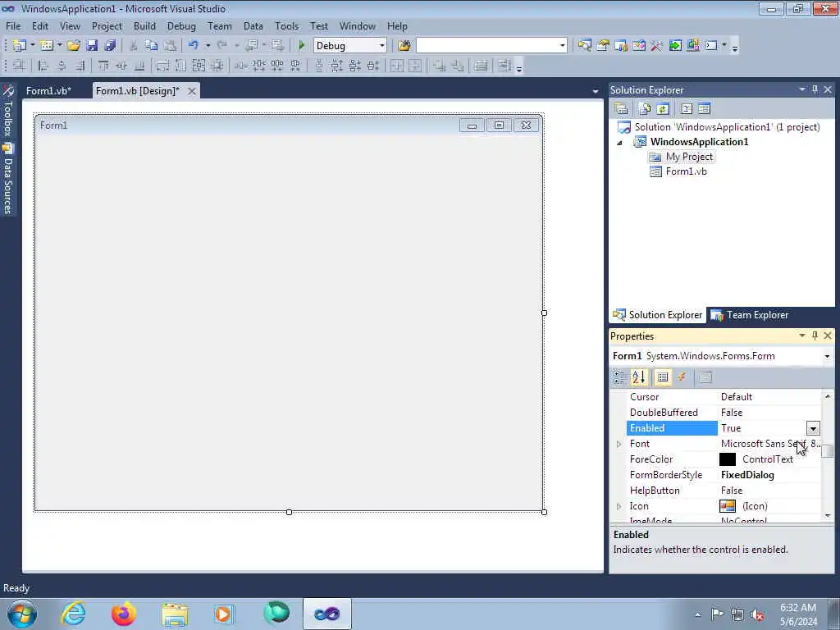Viewport: 840px width, 630px height.
Task: Open the find combo box dropdown arrow
Action: 562,46
